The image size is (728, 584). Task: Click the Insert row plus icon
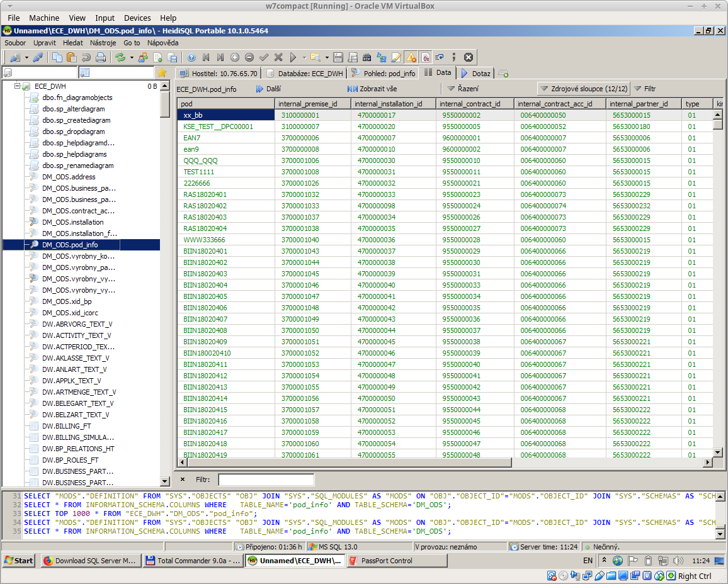coord(235,57)
